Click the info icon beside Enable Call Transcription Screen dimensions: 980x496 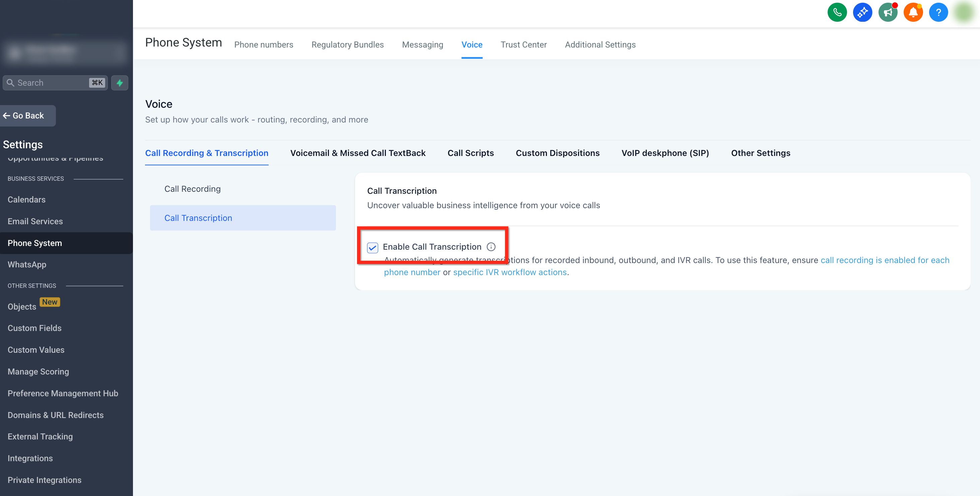point(491,247)
